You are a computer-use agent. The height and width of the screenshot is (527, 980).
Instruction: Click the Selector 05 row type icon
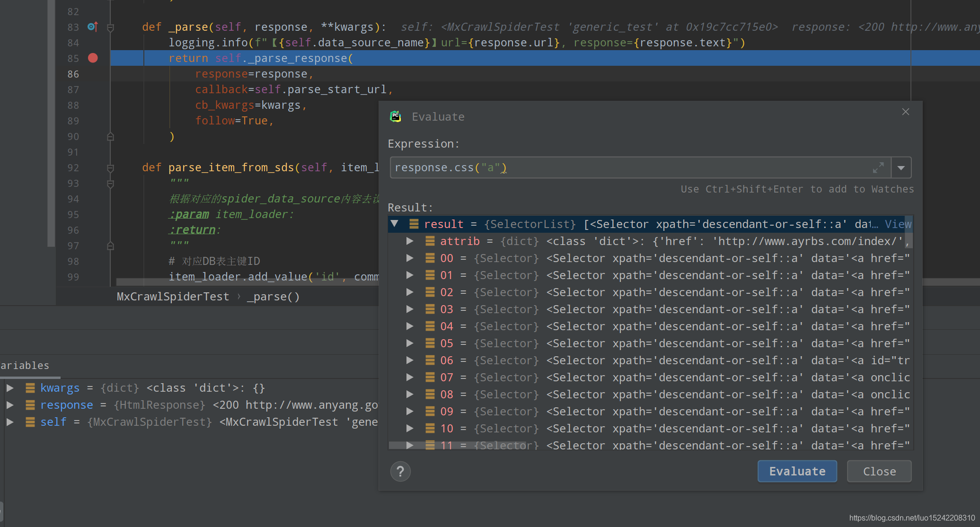pyautogui.click(x=430, y=343)
